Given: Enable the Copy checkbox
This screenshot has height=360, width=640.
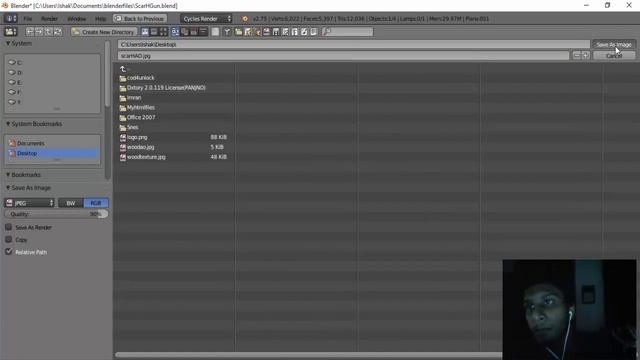Looking at the screenshot, I should pyautogui.click(x=9, y=240).
